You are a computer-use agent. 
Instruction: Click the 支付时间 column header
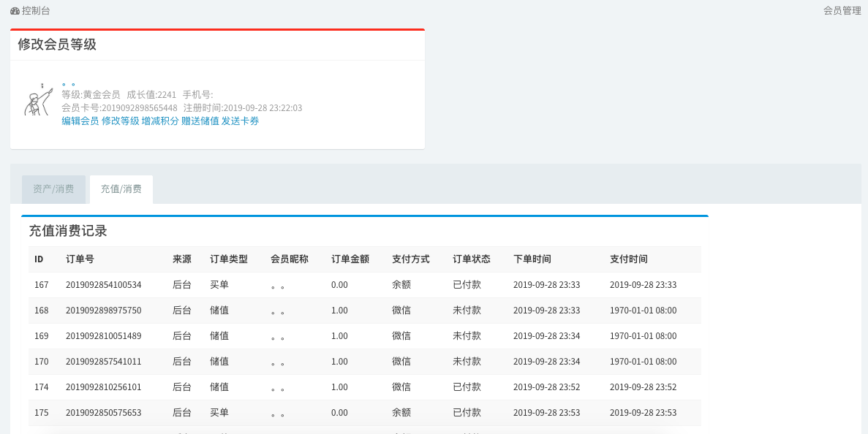point(629,259)
